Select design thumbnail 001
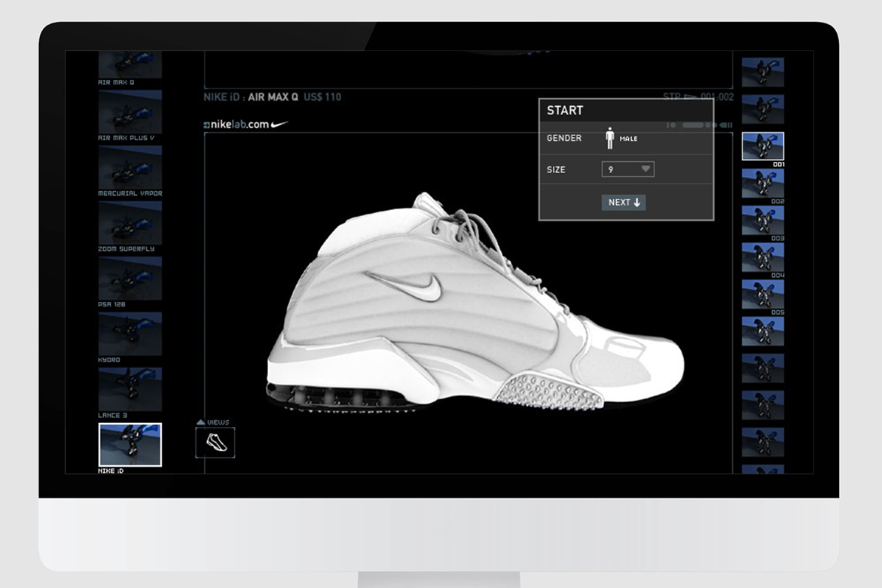The width and height of the screenshot is (882, 588). click(763, 146)
